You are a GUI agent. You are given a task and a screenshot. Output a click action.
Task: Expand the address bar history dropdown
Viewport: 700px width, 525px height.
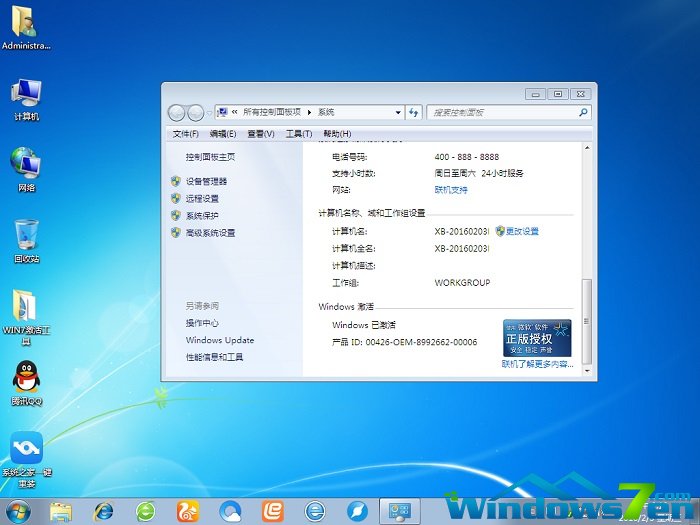click(398, 112)
